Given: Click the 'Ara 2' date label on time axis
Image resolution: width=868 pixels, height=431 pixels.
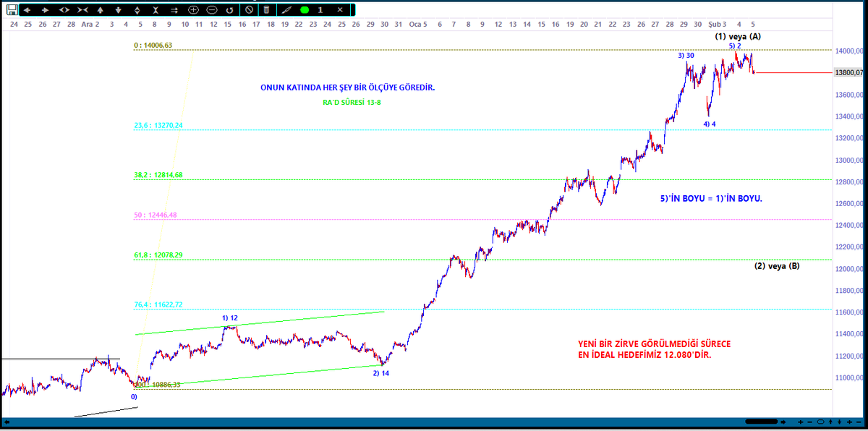Looking at the screenshot, I should click(90, 24).
